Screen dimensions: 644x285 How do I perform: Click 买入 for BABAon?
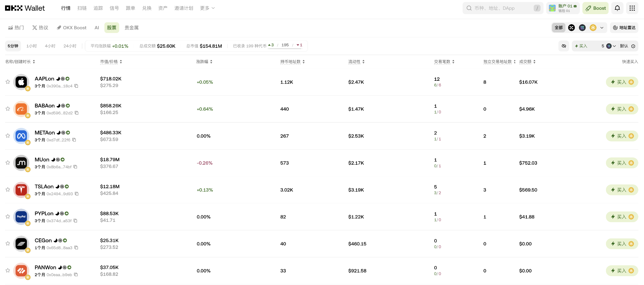[622, 109]
